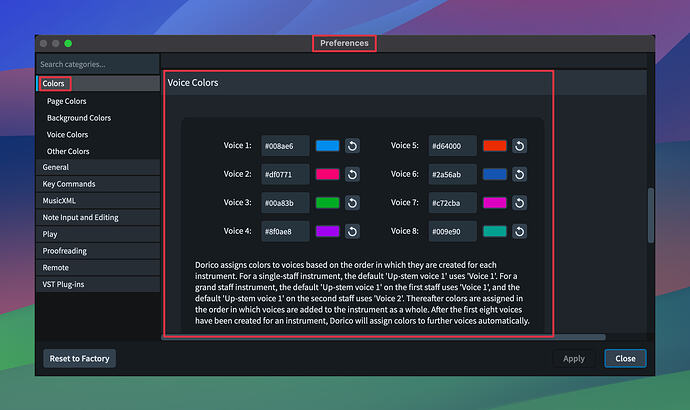
Task: Open the teal Voice 8 color swatch
Action: (x=495, y=231)
